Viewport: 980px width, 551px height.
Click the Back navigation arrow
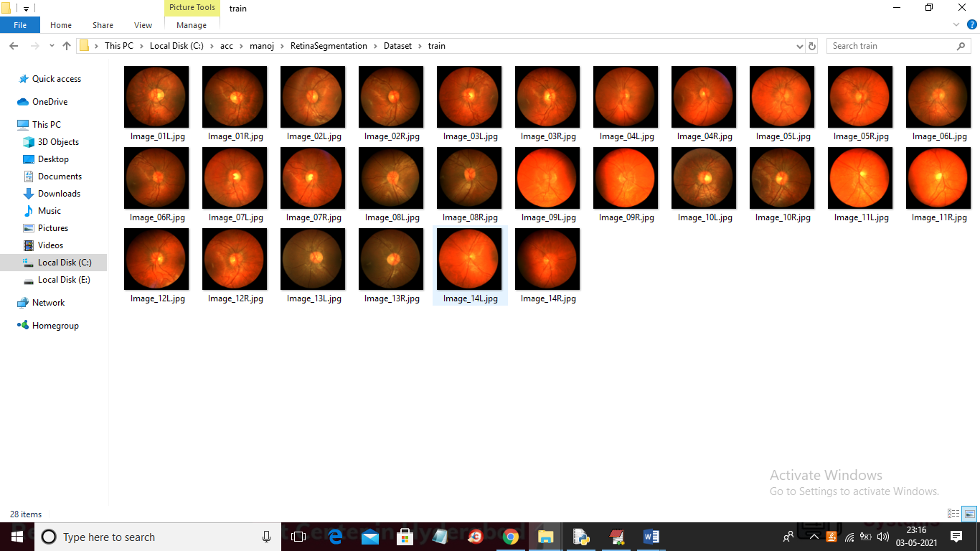(x=14, y=46)
